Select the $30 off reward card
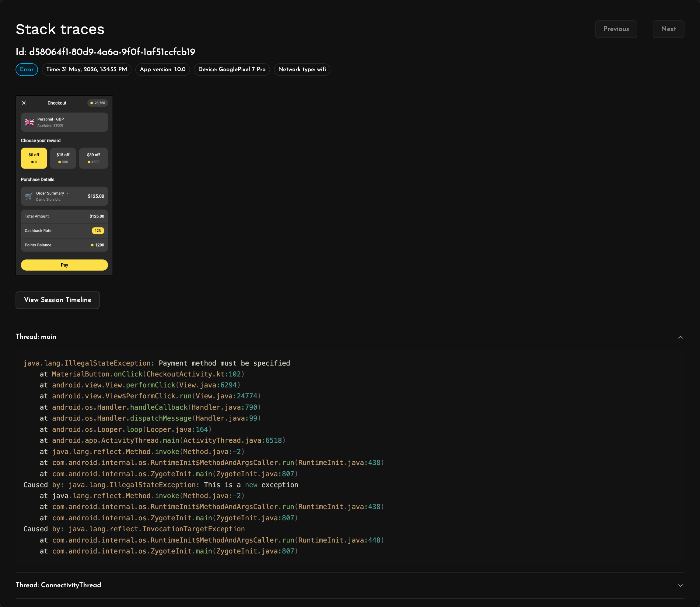 [x=93, y=158]
